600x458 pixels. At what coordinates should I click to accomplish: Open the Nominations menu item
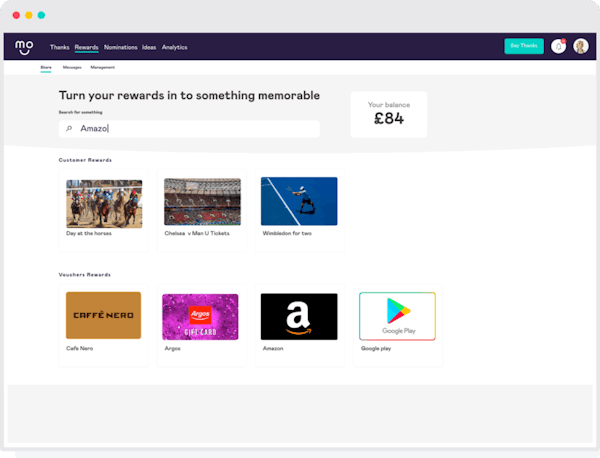point(121,47)
